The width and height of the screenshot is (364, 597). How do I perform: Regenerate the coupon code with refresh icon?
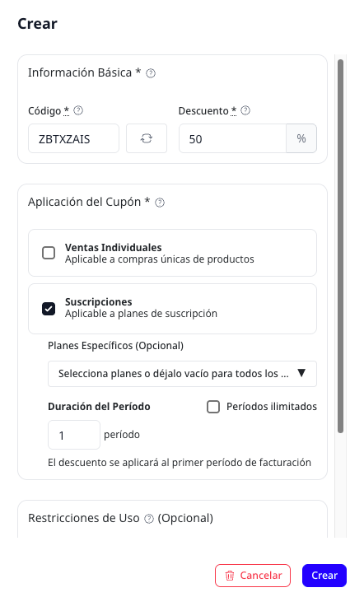147,138
